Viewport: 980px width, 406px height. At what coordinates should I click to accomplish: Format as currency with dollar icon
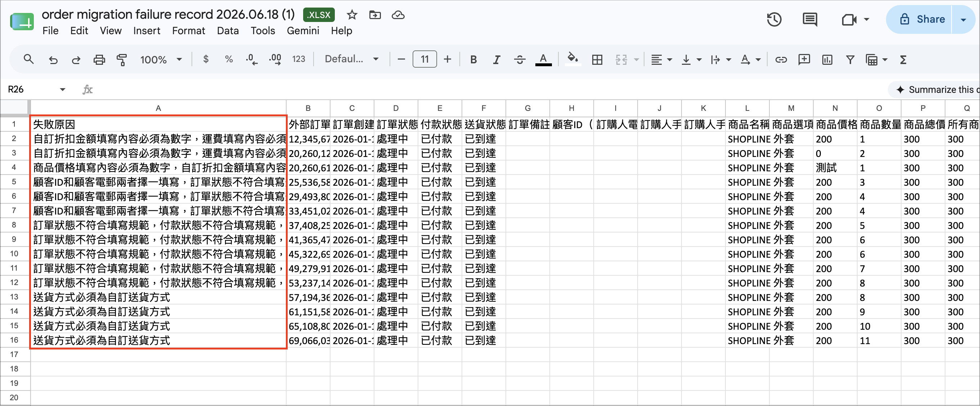point(206,59)
